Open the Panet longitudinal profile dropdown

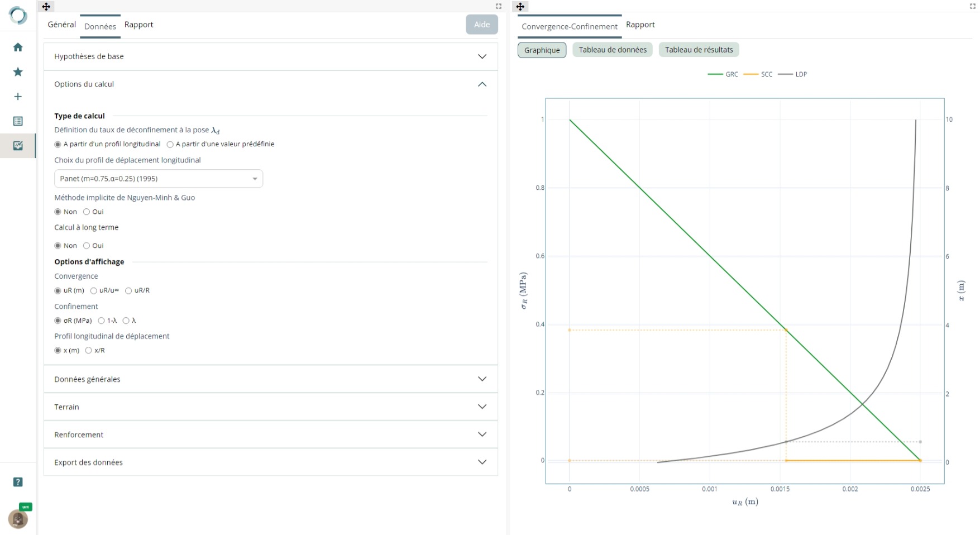(x=159, y=179)
